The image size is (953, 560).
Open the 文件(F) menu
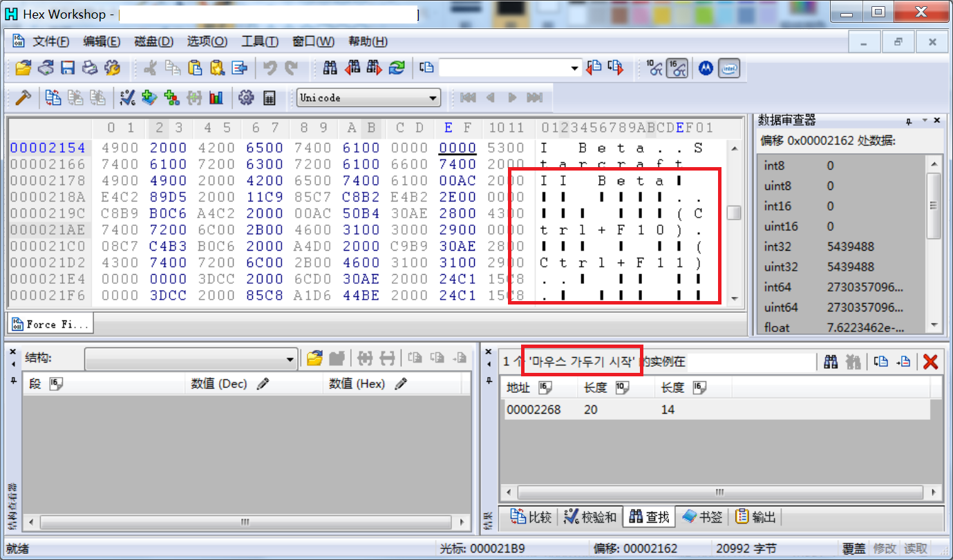click(x=51, y=41)
